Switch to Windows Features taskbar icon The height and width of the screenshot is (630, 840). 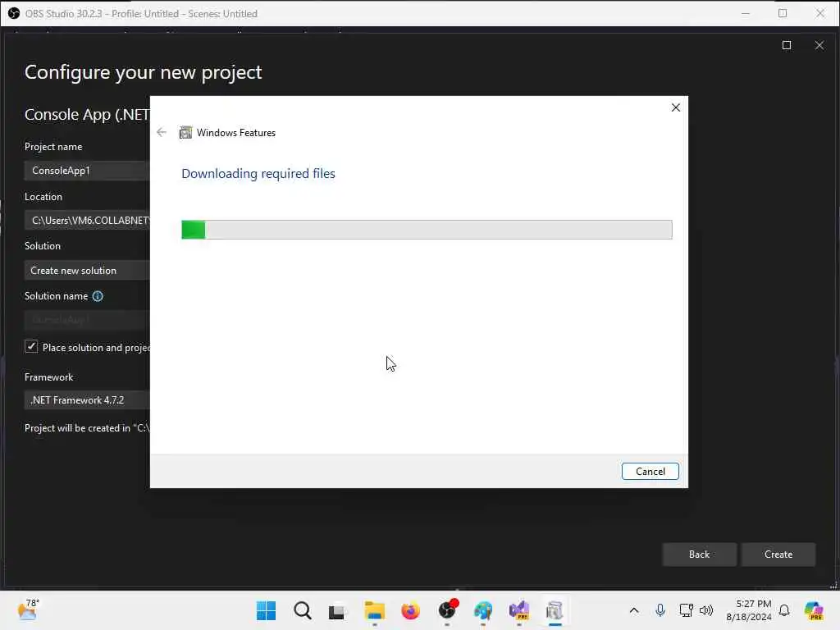pyautogui.click(x=555, y=610)
